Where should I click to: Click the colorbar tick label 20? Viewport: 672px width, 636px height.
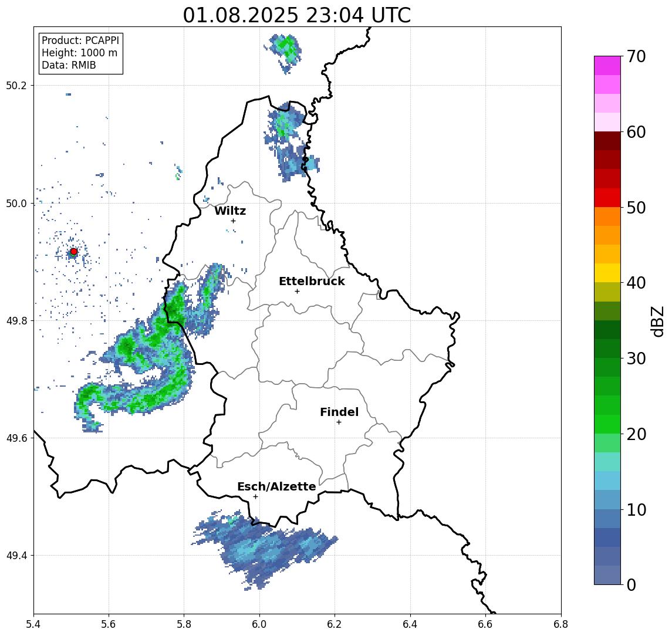(x=636, y=434)
